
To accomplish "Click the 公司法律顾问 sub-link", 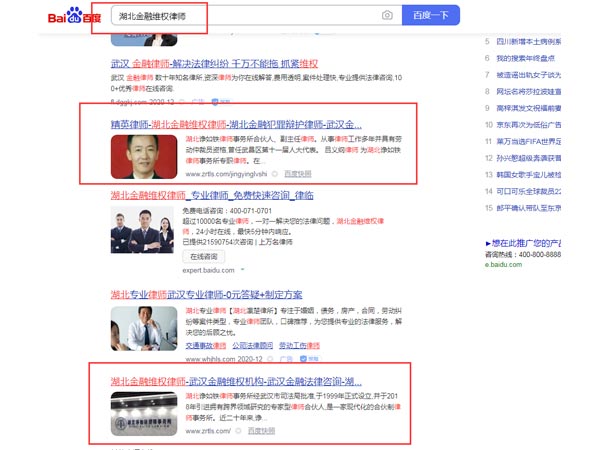I will [252, 345].
